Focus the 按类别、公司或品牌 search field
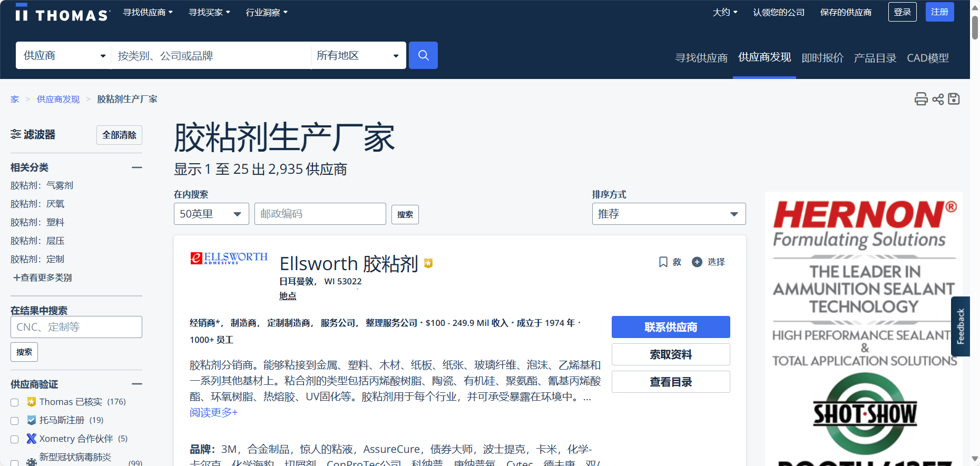This screenshot has height=466, width=980. point(211,55)
